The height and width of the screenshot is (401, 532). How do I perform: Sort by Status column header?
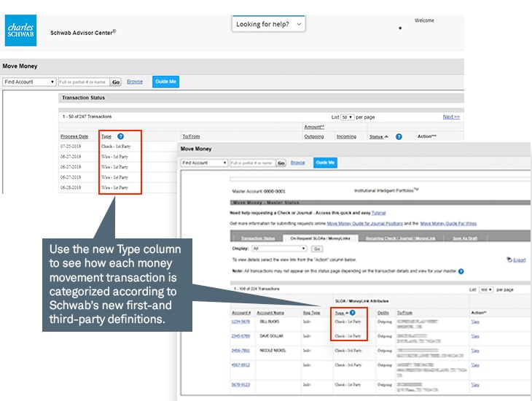pos(379,137)
